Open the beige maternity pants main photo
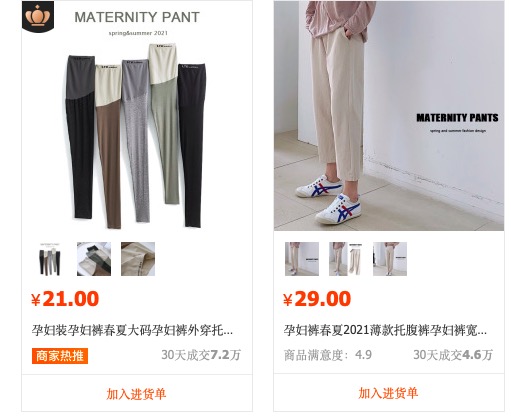 tap(389, 116)
